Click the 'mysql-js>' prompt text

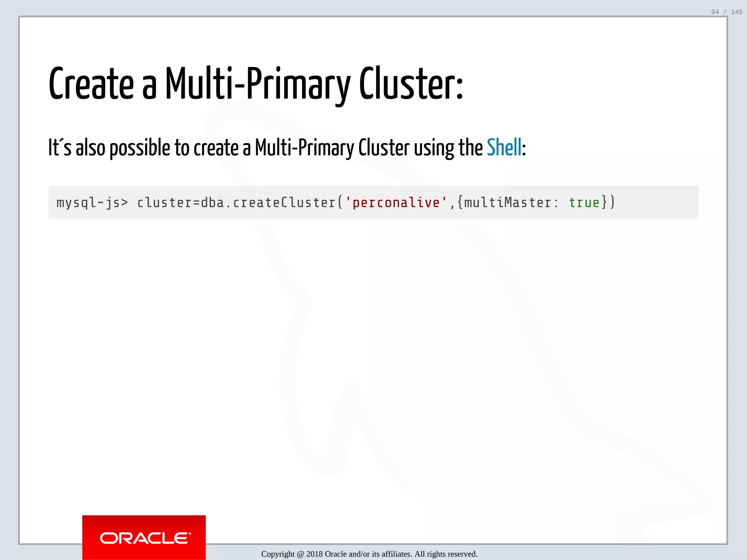92,203
